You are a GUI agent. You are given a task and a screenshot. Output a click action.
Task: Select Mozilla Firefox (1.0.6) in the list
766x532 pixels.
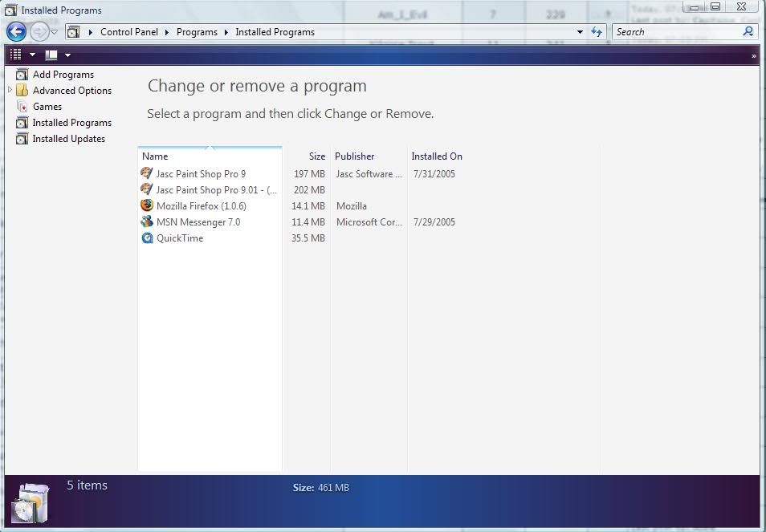202,206
